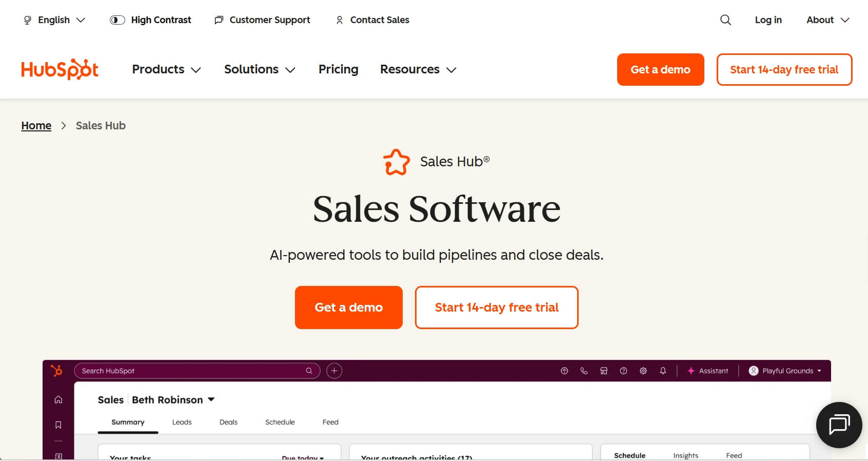The image size is (868, 461).
Task: Click the Search HubSpot field in preview
Action: pos(198,371)
